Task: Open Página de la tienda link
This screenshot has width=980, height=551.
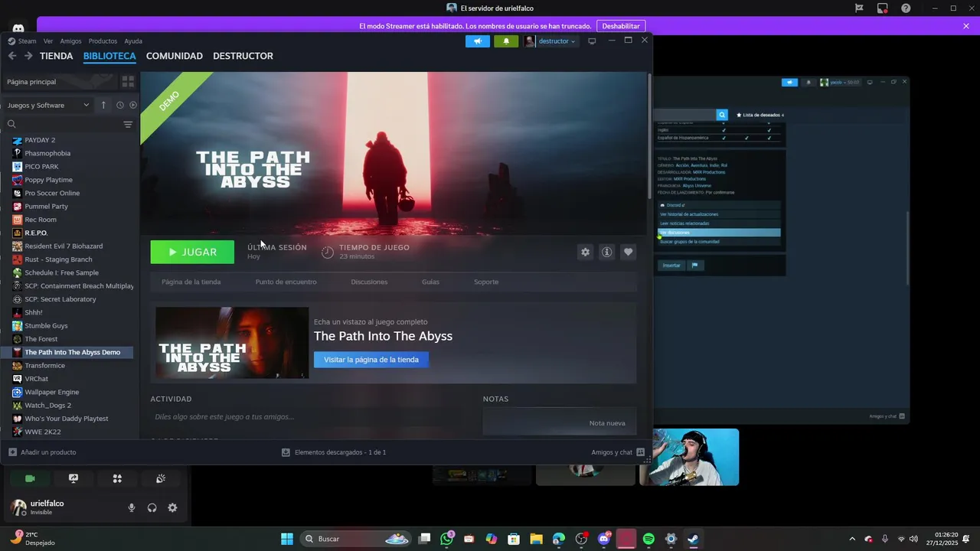Action: (x=191, y=282)
